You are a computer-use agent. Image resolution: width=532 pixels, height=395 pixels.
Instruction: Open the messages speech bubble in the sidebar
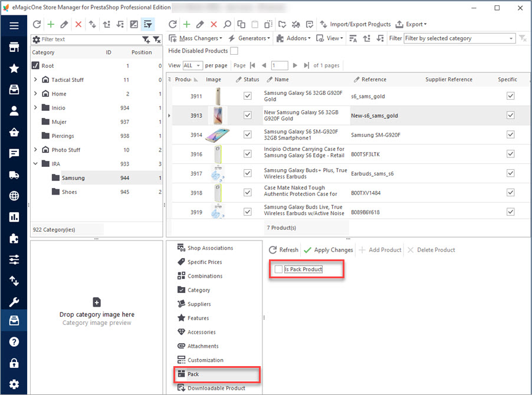point(14,154)
